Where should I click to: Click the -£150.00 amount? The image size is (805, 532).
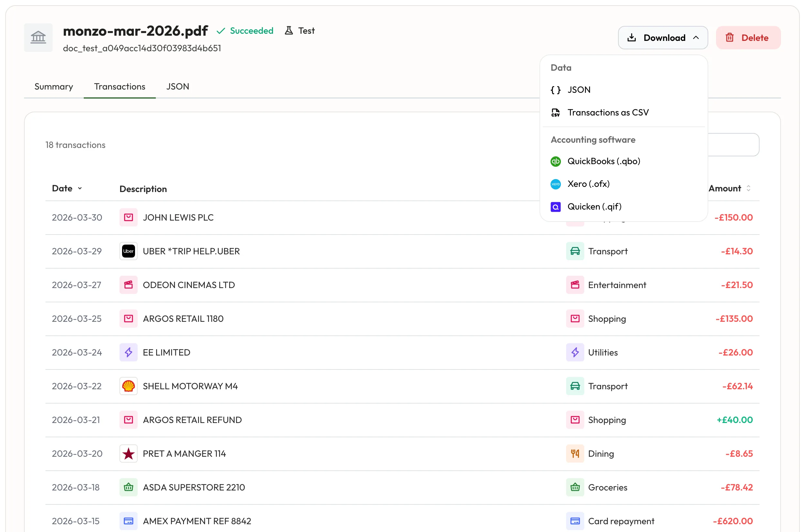point(733,217)
